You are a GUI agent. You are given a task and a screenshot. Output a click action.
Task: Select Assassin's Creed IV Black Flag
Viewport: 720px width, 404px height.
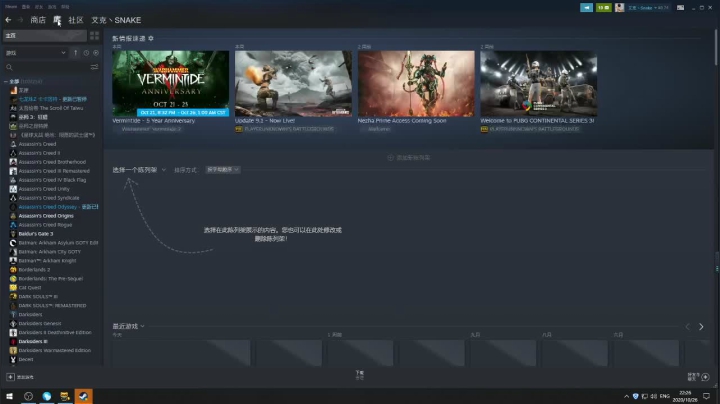pos(52,180)
